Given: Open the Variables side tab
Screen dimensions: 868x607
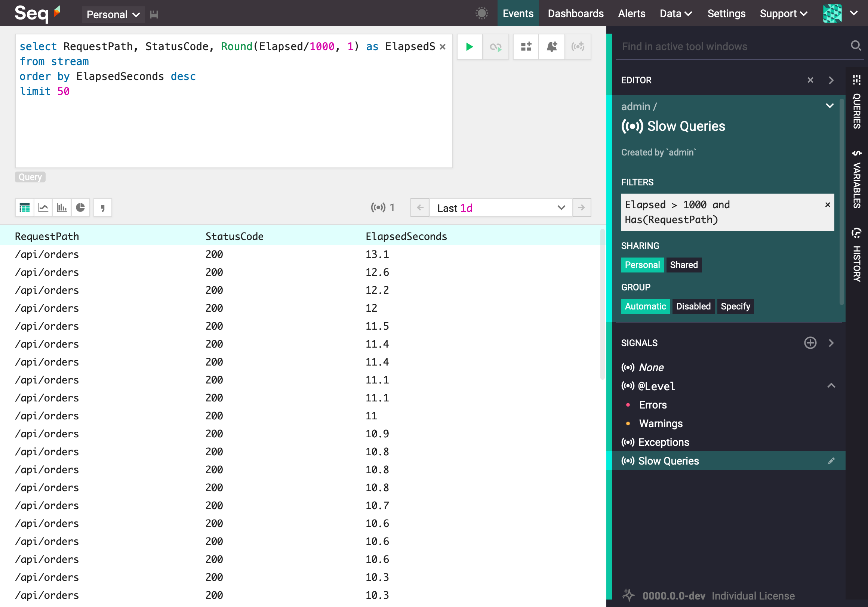Looking at the screenshot, I should pyautogui.click(x=857, y=179).
